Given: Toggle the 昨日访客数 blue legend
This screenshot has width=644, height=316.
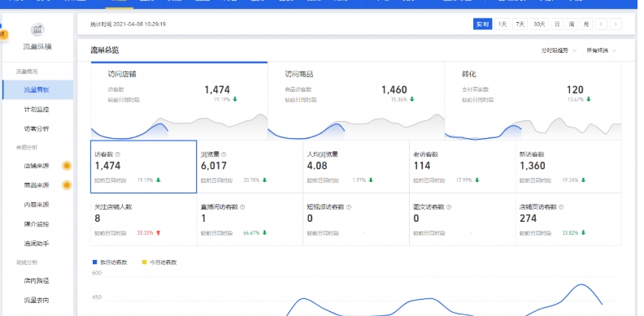Looking at the screenshot, I should point(110,262).
